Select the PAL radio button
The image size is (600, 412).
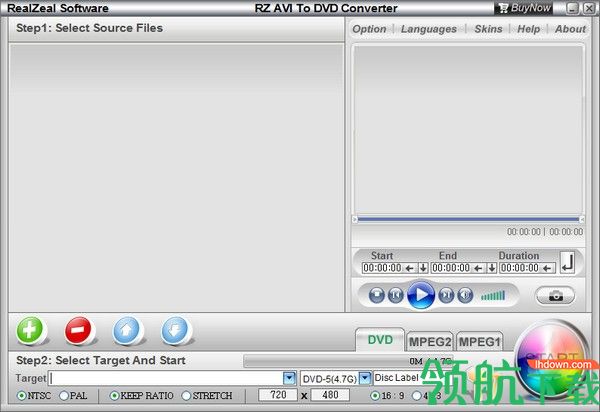[x=64, y=396]
